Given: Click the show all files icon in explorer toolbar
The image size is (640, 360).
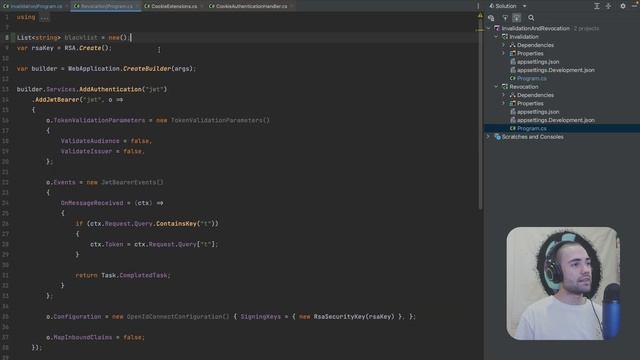Looking at the screenshot, I should point(491,18).
